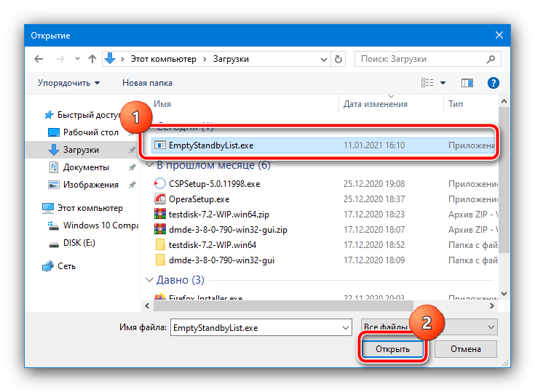Viewport: 535px width, 392px height.
Task: Select 'Этот компьютер' in address path
Action: click(164, 59)
